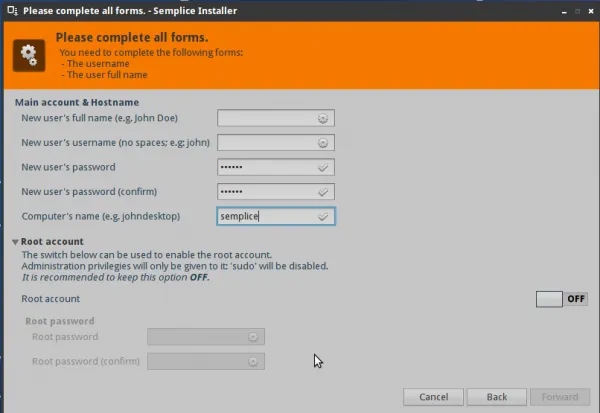Click the status icon in Root password field
Image resolution: width=600 pixels, height=413 pixels.
tap(253, 337)
